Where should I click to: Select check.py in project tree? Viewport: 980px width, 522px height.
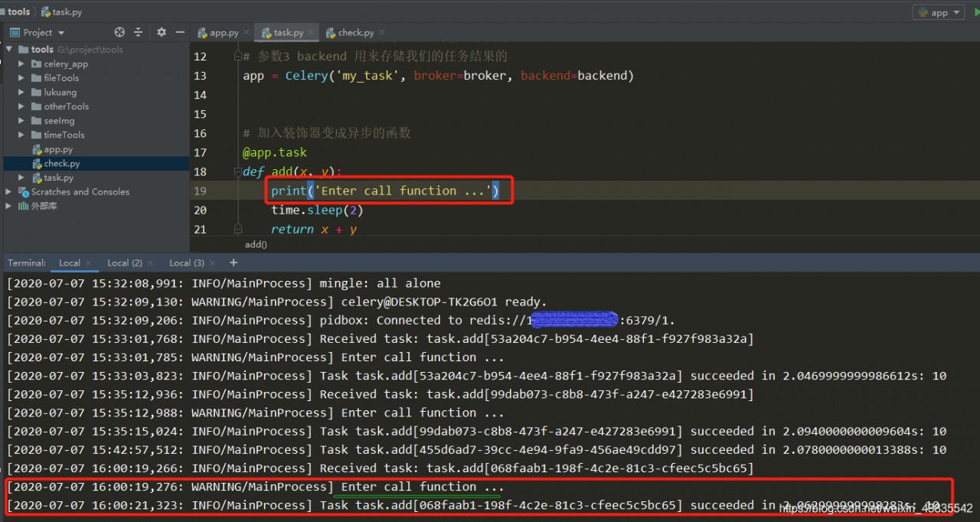61,164
